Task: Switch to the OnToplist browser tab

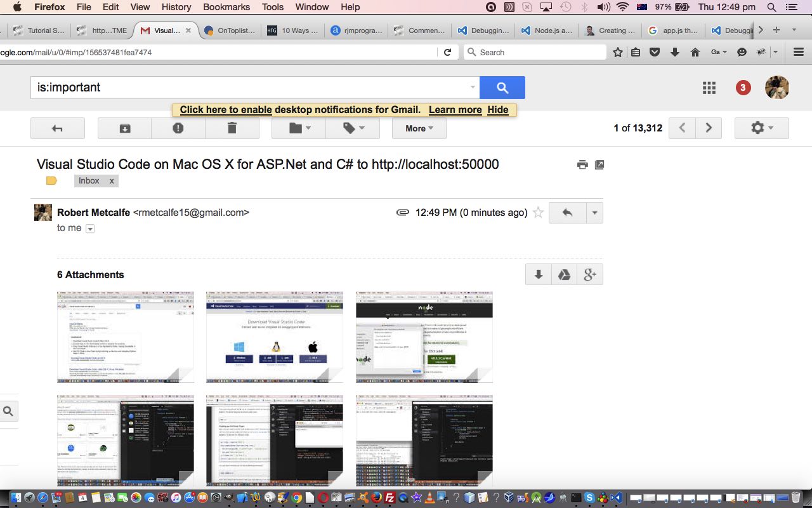Action: [230, 30]
